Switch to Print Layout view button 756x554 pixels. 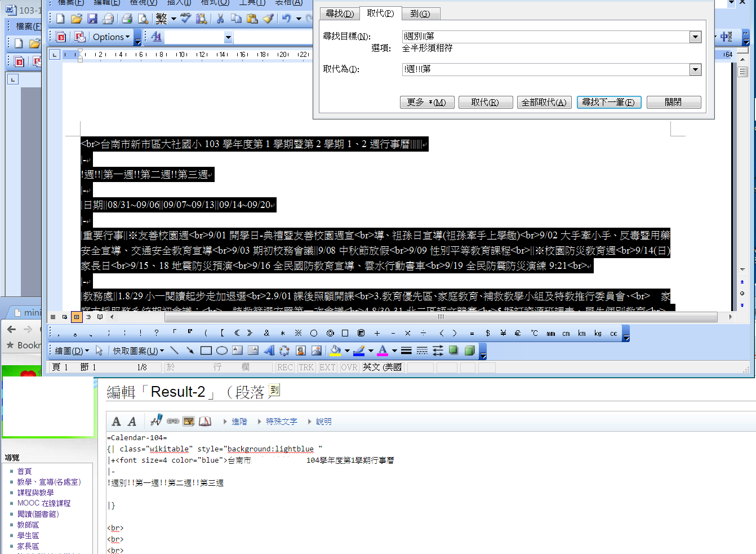point(77,317)
